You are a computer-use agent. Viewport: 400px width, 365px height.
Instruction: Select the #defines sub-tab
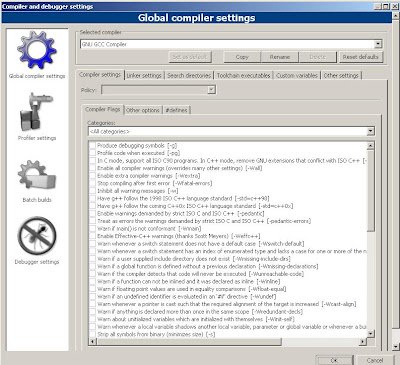pos(177,110)
